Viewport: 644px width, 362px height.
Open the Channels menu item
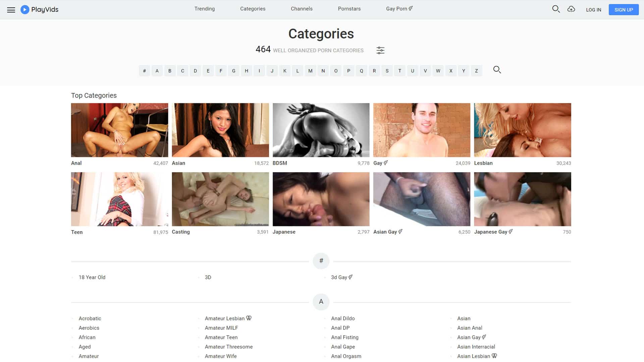[301, 9]
